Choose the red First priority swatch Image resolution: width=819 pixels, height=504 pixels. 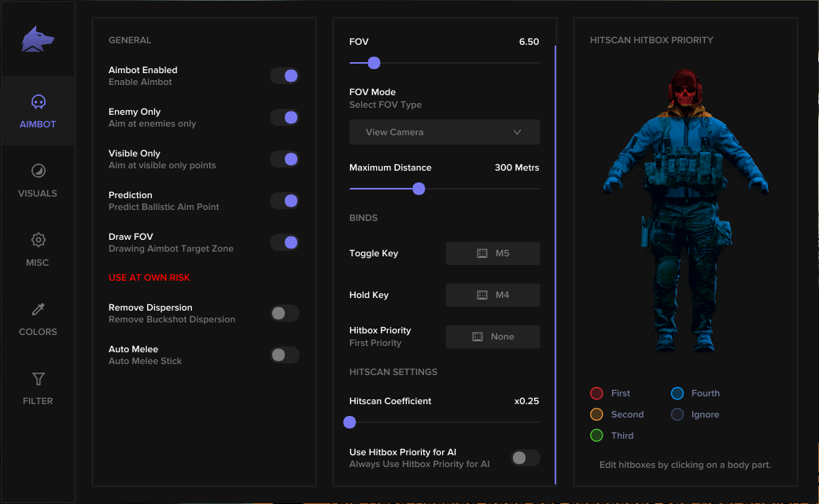point(596,393)
